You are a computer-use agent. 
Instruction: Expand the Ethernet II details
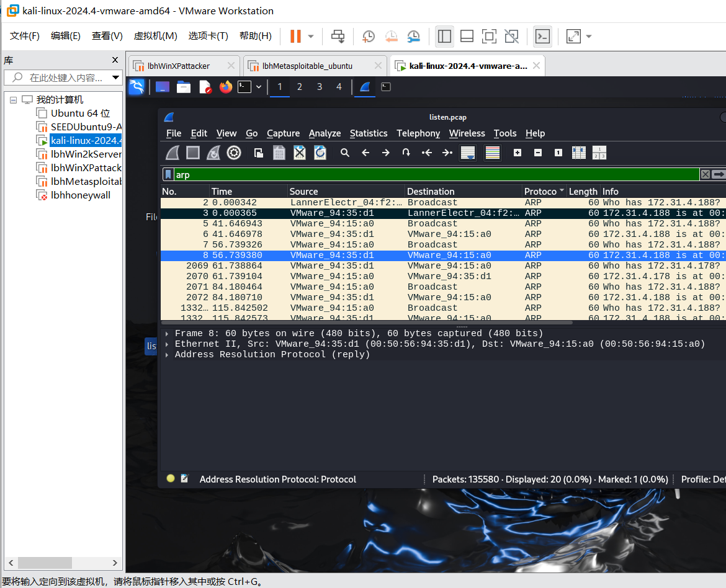(x=167, y=344)
